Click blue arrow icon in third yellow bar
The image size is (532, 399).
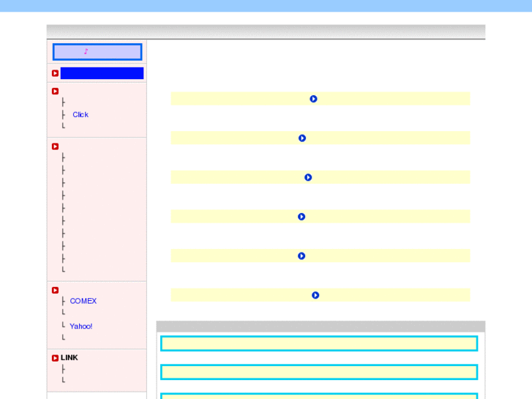point(308,177)
